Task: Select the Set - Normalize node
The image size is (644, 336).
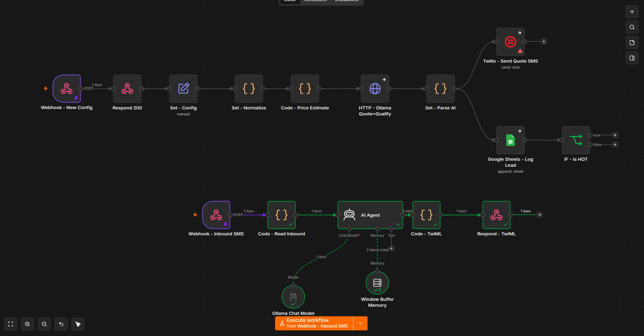Action: pyautogui.click(x=249, y=89)
